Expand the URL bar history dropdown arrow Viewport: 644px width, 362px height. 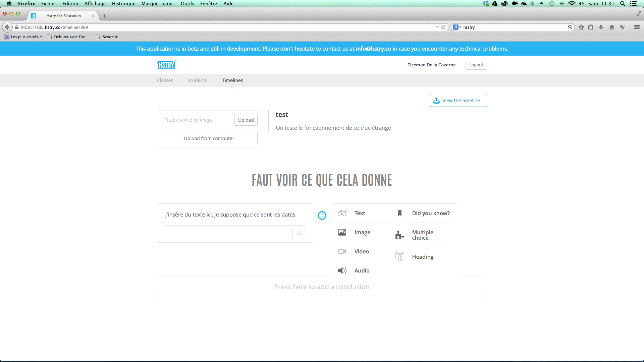(x=437, y=27)
